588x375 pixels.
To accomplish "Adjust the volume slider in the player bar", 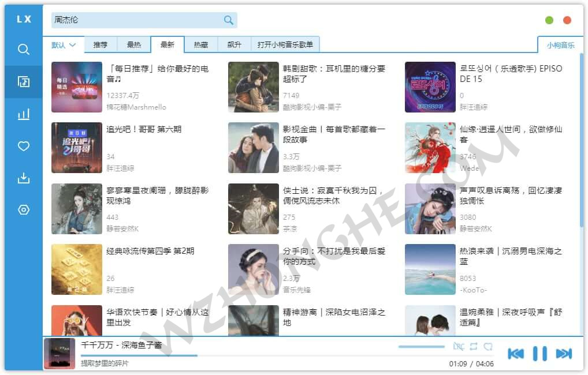I will click(422, 347).
